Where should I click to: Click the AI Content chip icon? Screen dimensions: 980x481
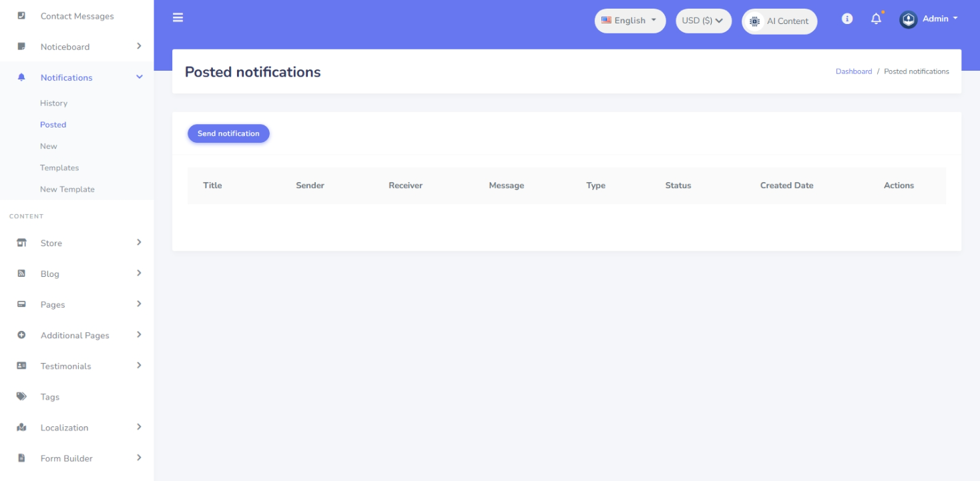(754, 21)
